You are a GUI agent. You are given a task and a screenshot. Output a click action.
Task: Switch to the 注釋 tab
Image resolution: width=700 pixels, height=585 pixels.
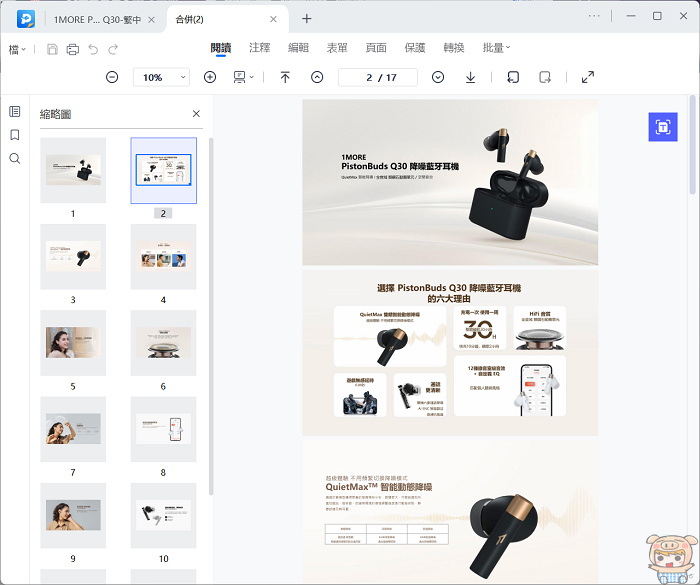click(x=259, y=48)
